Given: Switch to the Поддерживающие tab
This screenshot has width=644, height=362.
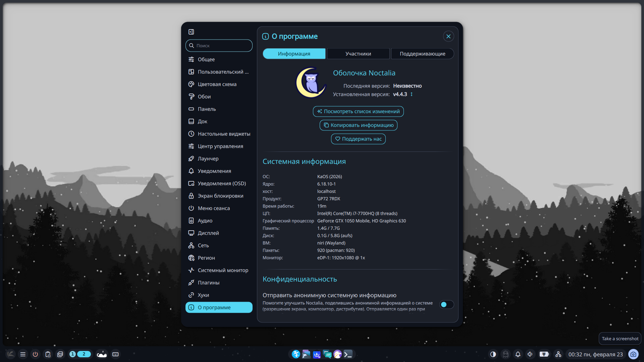Looking at the screenshot, I should click(422, 54).
